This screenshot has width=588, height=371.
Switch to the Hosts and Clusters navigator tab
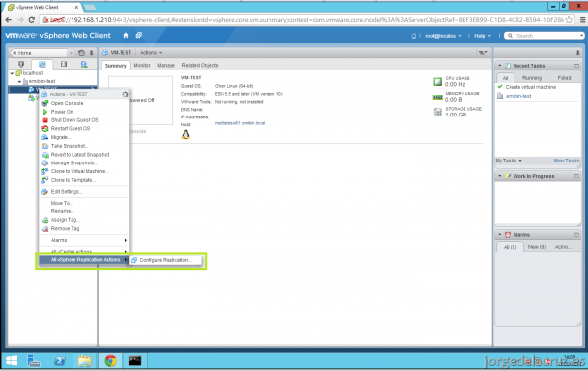click(21, 64)
